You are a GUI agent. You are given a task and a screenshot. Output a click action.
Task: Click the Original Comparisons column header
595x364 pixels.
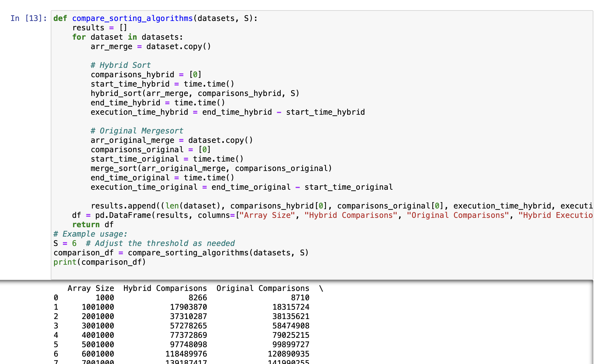point(262,288)
